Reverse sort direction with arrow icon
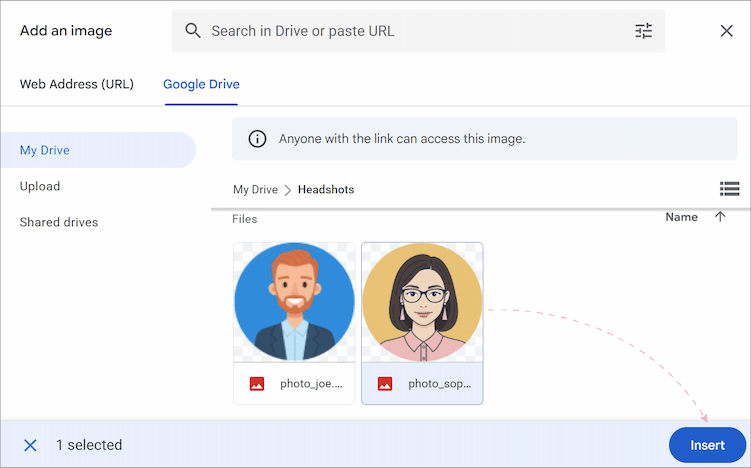This screenshot has height=468, width=751. (720, 217)
